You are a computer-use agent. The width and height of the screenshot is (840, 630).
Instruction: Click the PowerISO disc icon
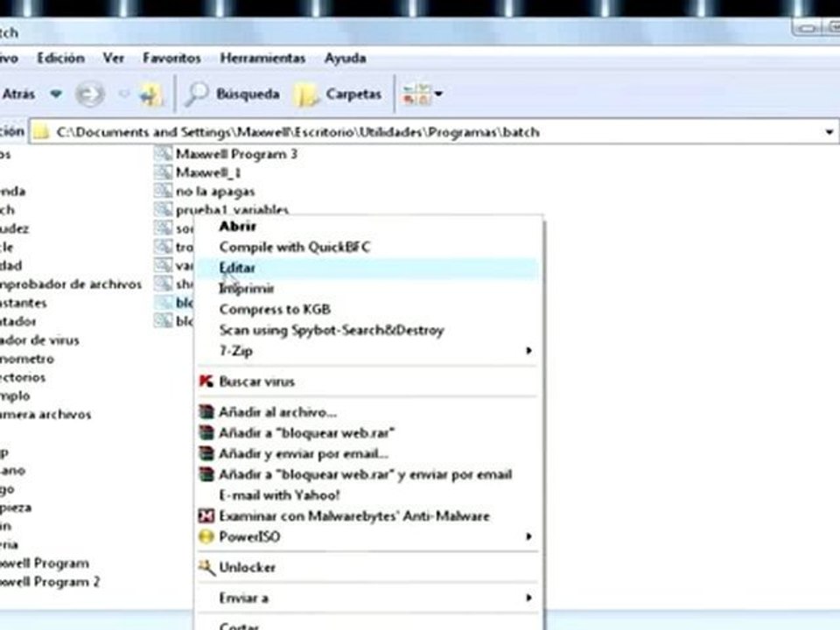pyautogui.click(x=206, y=536)
